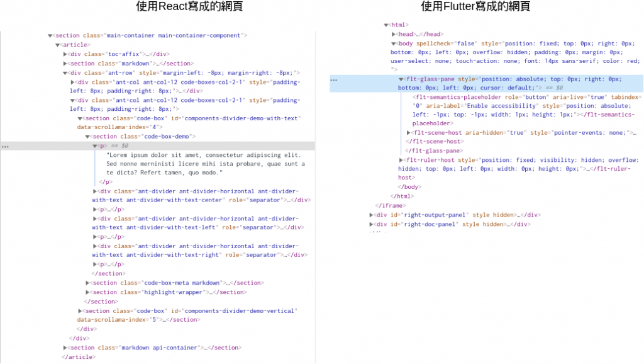Image resolution: width=644 pixels, height=364 pixels.
Task: Expand the components-divider-demo-vertical section
Action: 80,311
